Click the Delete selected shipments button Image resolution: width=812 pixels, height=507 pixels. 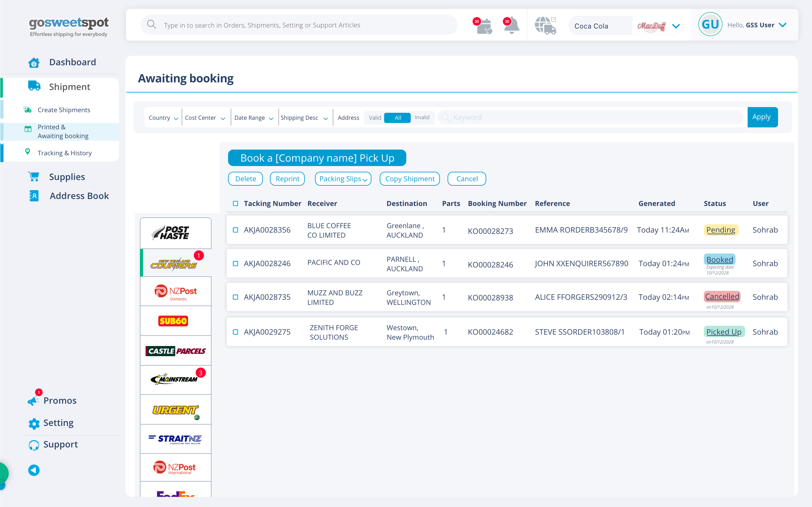coord(246,179)
